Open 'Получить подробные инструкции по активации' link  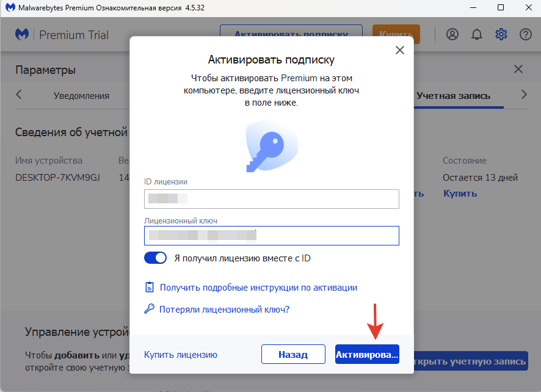[258, 287]
